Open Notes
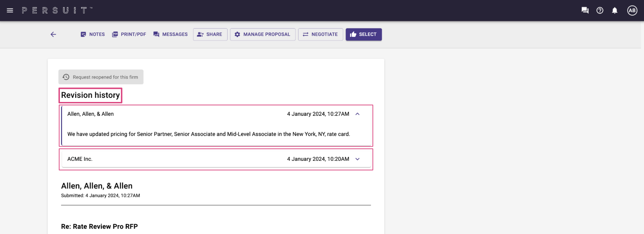644x234 pixels. click(93, 34)
